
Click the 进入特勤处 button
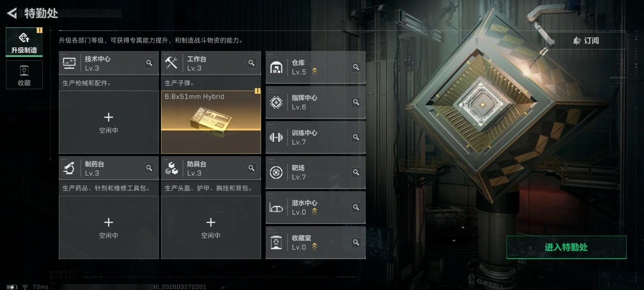(566, 247)
